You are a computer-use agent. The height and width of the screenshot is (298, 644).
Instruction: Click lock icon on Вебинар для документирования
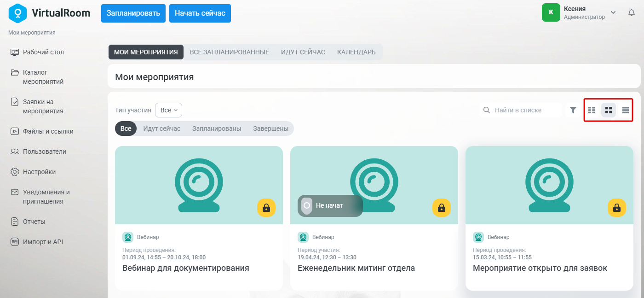click(x=266, y=208)
